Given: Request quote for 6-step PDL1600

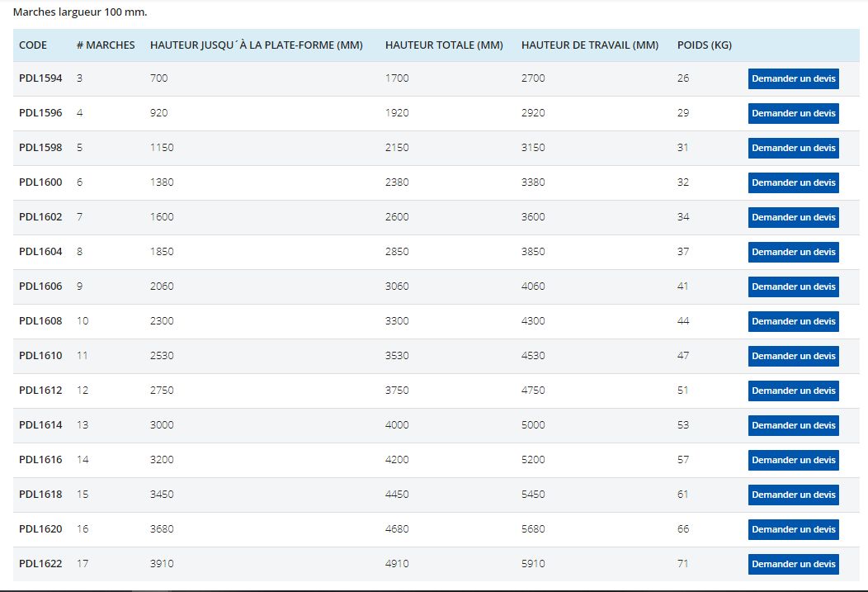Looking at the screenshot, I should click(793, 182).
